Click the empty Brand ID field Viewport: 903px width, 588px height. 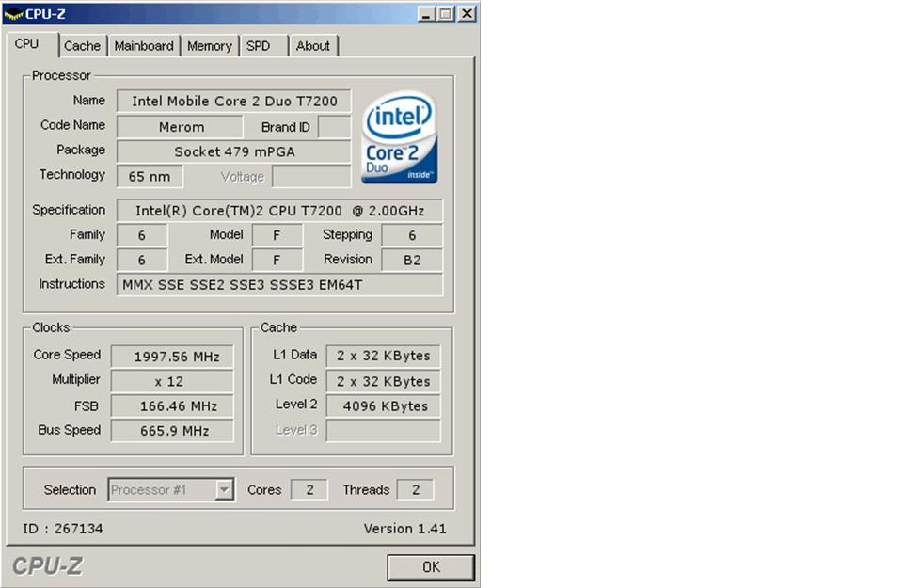[x=334, y=127]
